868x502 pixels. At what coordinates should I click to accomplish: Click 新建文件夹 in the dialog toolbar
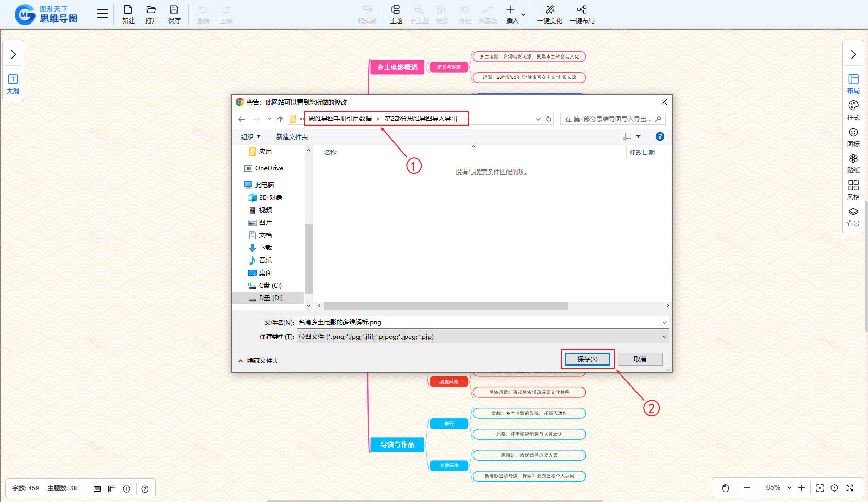click(x=292, y=137)
